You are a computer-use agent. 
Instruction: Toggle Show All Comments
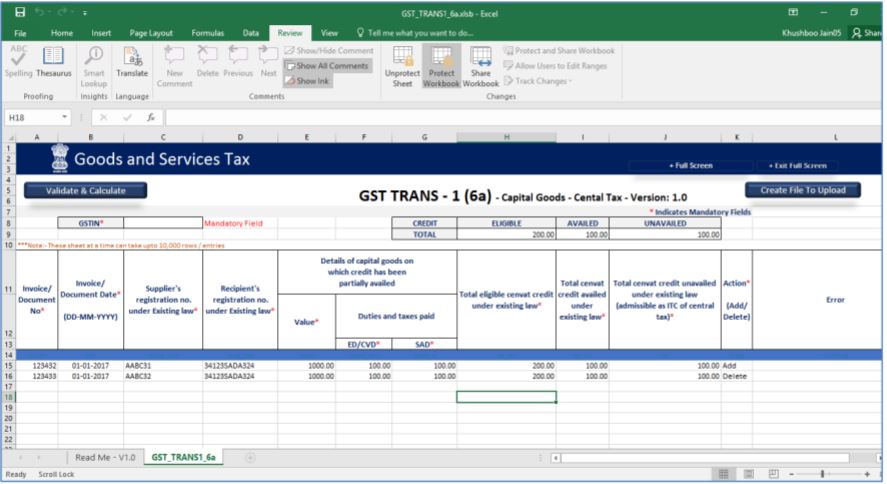point(327,66)
